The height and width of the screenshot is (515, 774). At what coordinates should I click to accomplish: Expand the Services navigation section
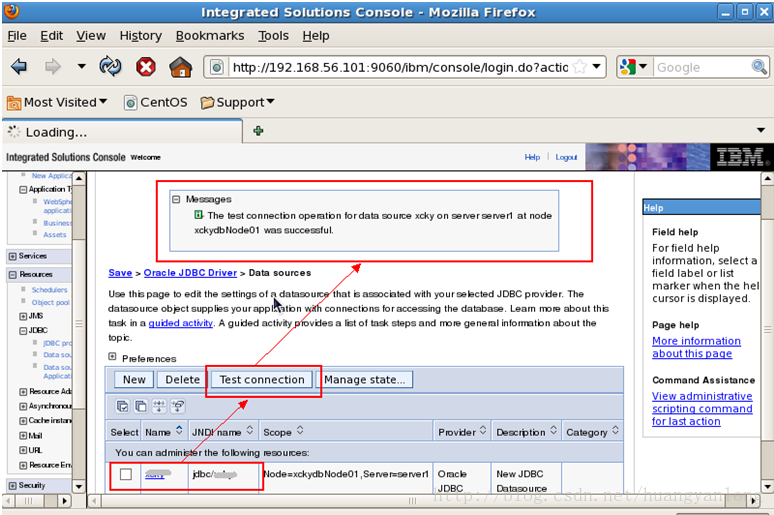click(13, 256)
